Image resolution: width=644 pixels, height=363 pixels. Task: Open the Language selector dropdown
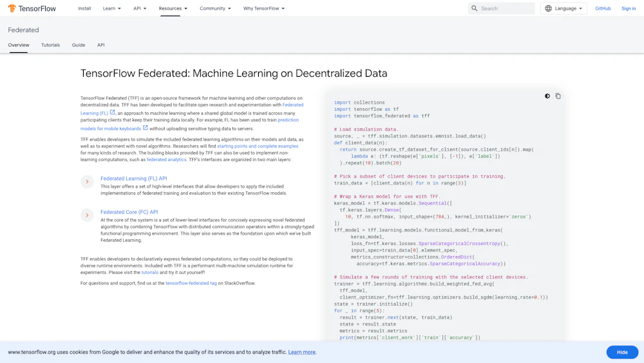pyautogui.click(x=563, y=8)
